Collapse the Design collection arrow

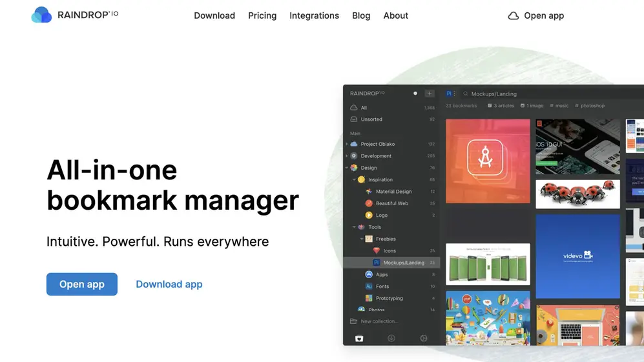click(x=347, y=168)
